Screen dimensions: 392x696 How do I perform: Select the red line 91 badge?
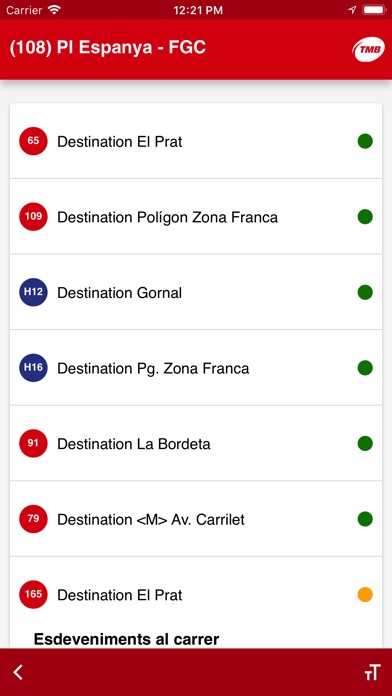pos(33,443)
